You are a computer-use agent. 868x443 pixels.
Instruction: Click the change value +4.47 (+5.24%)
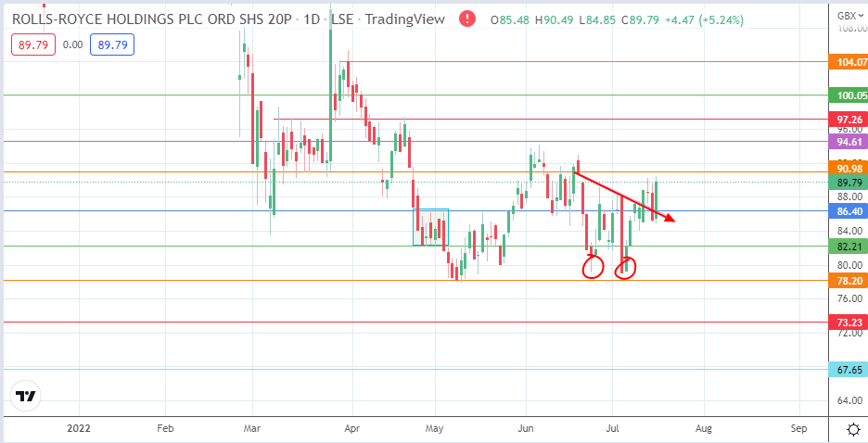[x=704, y=20]
